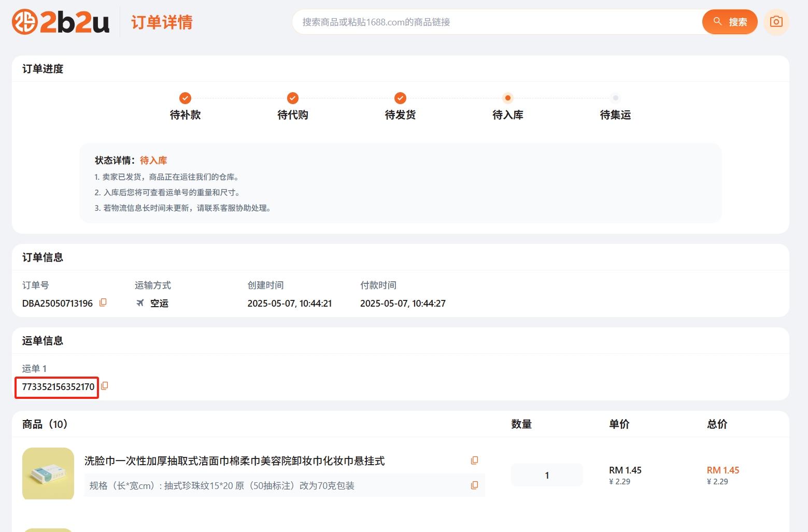Open the product thumbnail image

click(48, 473)
